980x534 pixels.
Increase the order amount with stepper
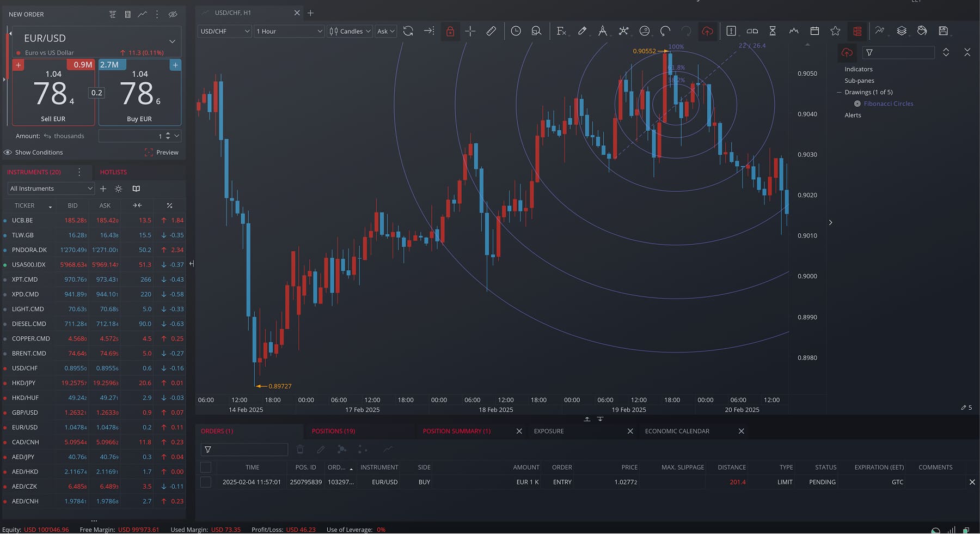(168, 133)
